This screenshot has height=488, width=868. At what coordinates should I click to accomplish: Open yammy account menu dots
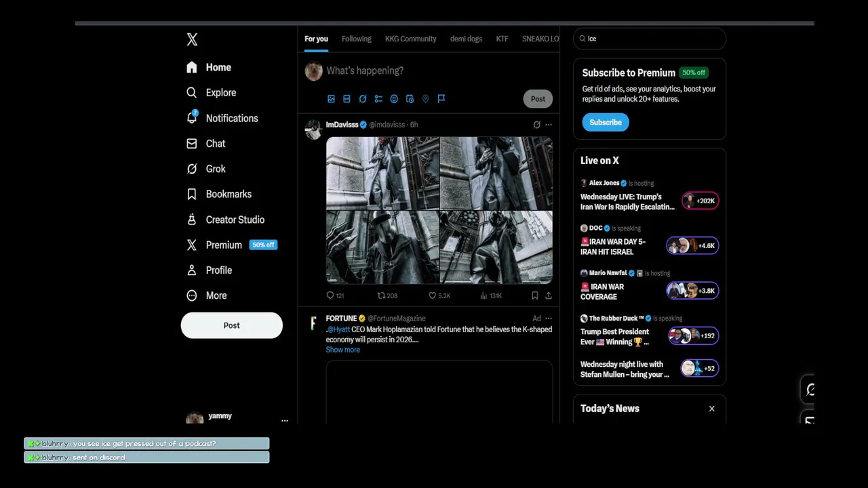(x=285, y=420)
